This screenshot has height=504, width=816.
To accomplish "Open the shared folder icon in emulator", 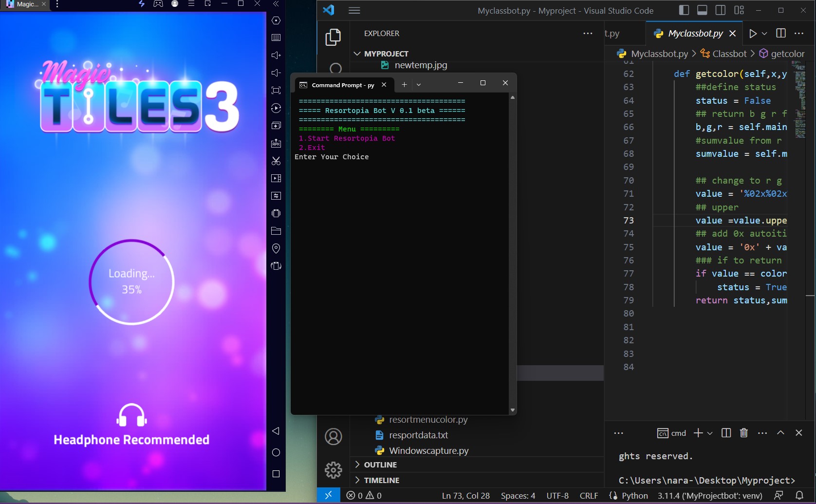I will (276, 231).
